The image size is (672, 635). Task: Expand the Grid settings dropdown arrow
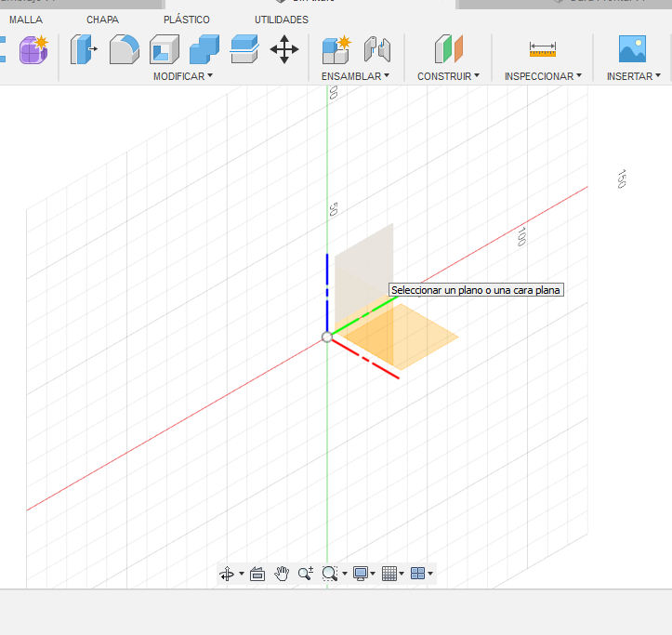tap(402, 574)
